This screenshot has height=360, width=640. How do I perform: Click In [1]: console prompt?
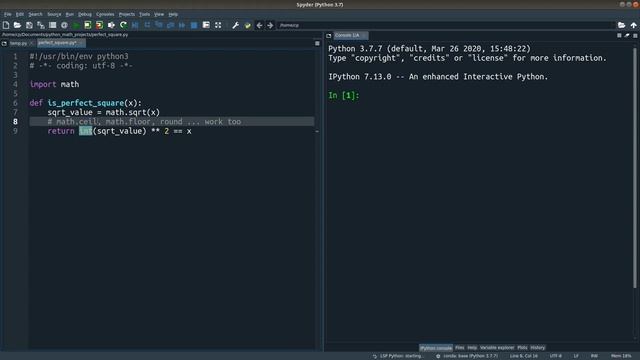tap(344, 96)
